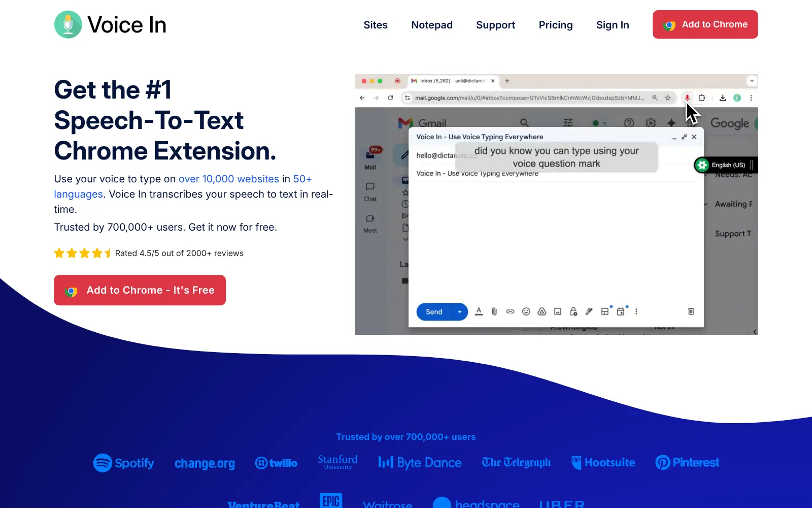This screenshot has width=812, height=508.
Task: Click the Gmail search magnifier icon in demo
Action: pos(524,123)
